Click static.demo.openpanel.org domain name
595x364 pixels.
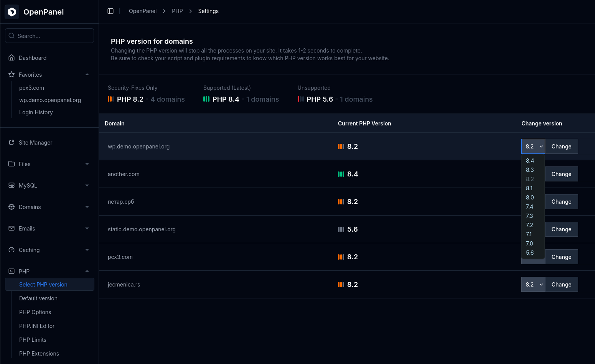tap(142, 229)
